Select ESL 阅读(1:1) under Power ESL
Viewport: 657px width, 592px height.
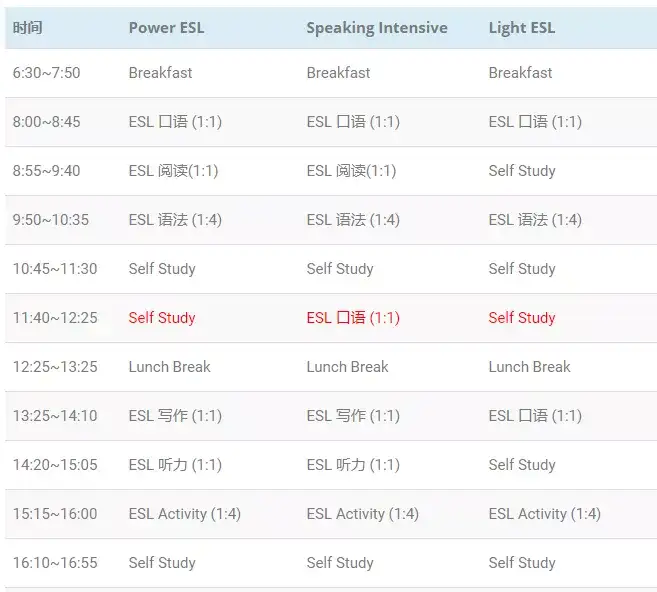point(173,171)
